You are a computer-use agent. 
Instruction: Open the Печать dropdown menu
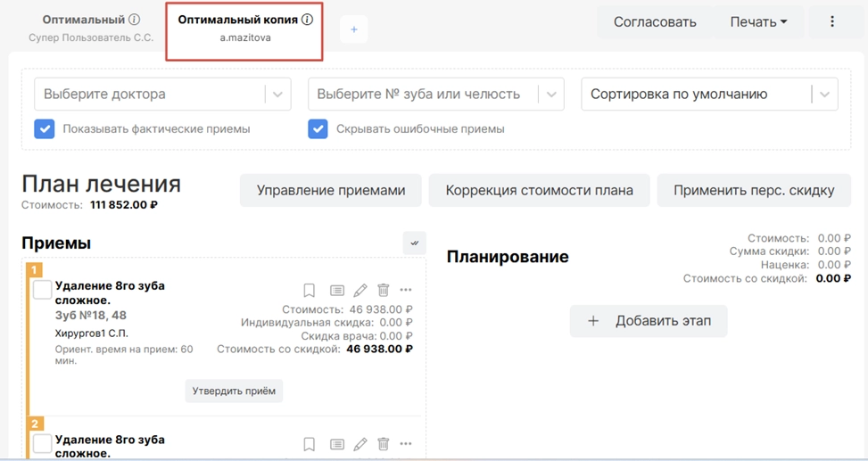757,22
